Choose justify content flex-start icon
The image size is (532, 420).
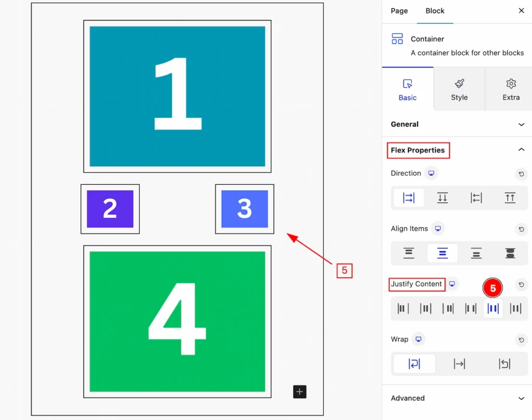tap(403, 308)
